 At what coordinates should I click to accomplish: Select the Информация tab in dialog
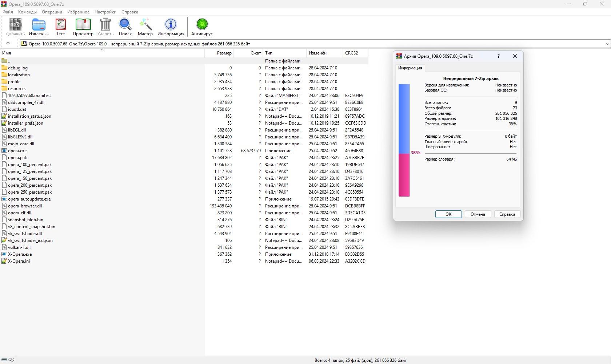point(410,68)
